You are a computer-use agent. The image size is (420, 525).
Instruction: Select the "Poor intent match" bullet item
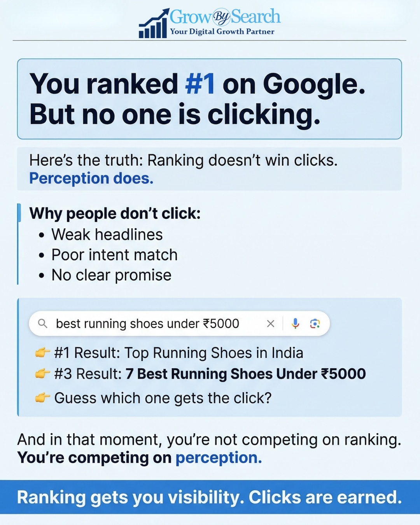114,255
